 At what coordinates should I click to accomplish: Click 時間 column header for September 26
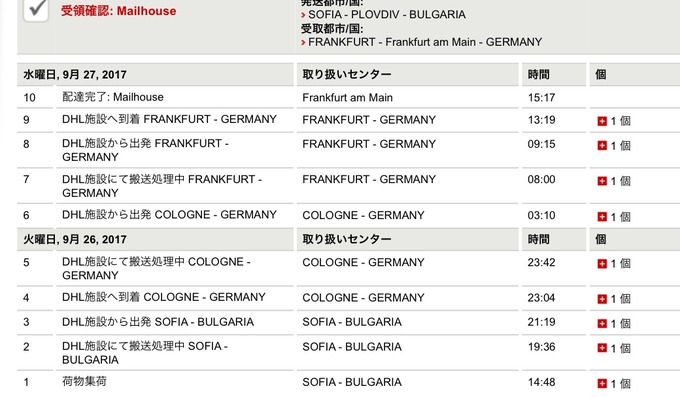539,239
